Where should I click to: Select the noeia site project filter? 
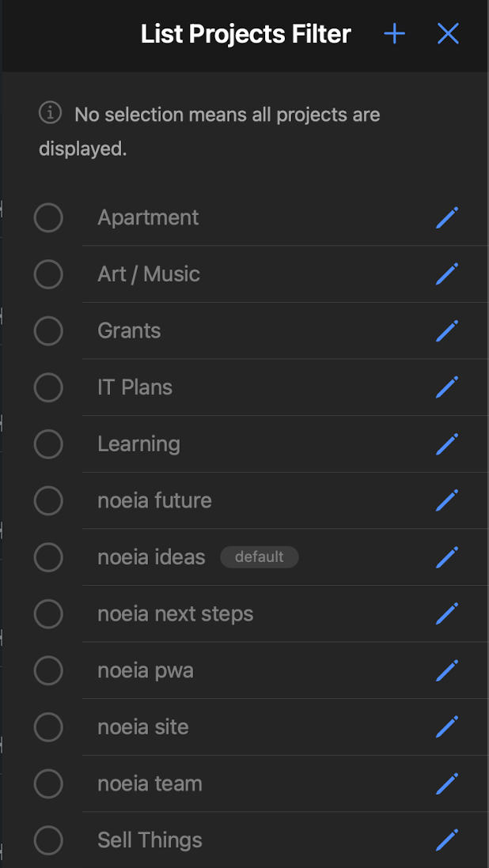pyautogui.click(x=48, y=727)
